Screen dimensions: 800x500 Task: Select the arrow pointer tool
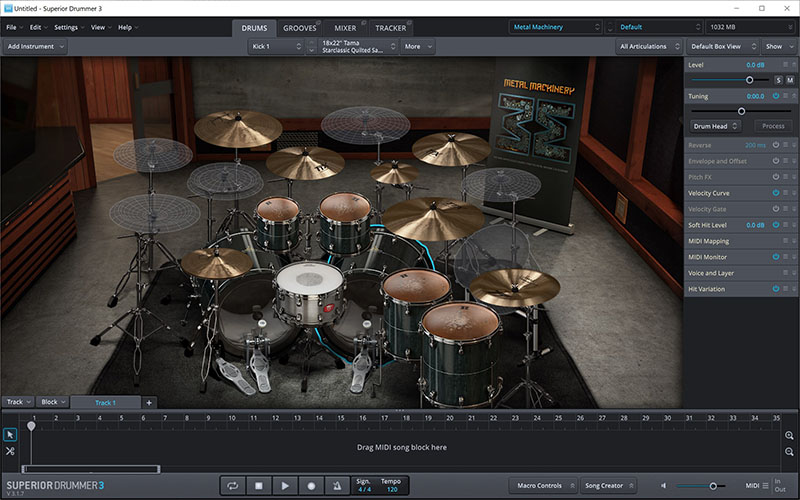10,435
